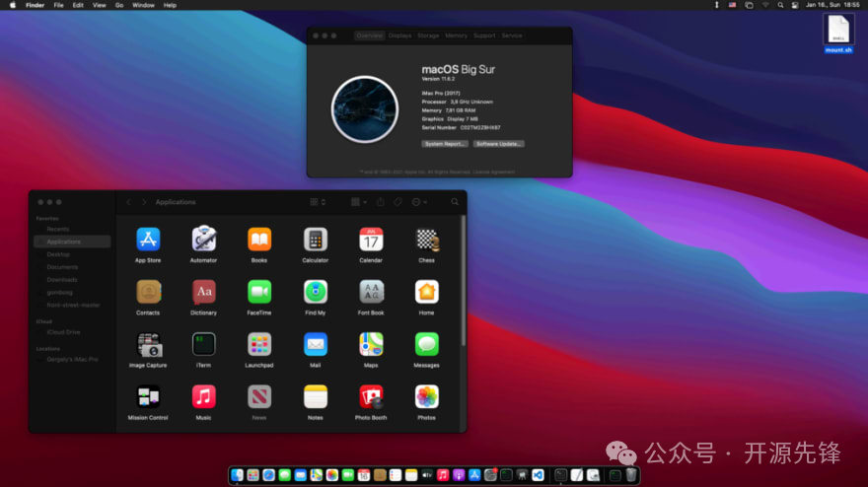Select the mount.sh file on the desktop
868x487 pixels.
838,34
